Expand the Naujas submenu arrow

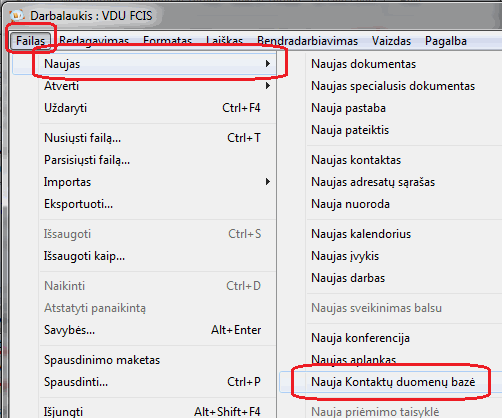[268, 64]
